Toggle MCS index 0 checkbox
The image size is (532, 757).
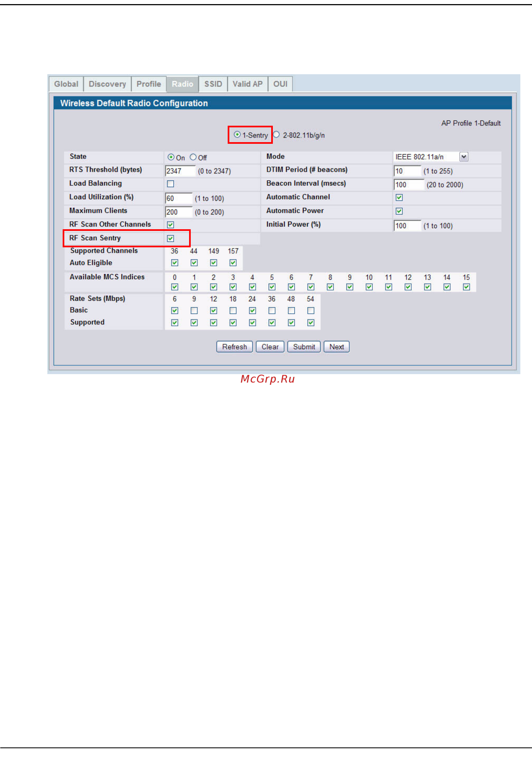coord(175,287)
